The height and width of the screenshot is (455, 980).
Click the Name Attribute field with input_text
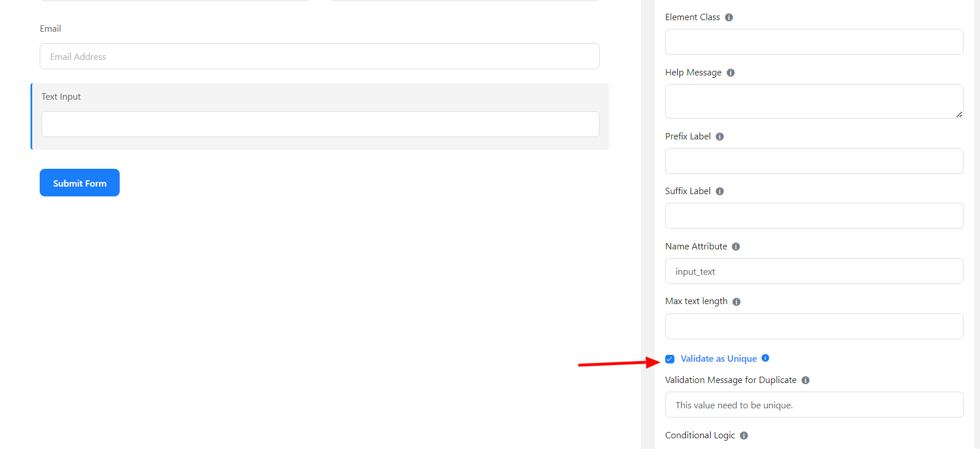click(x=814, y=271)
